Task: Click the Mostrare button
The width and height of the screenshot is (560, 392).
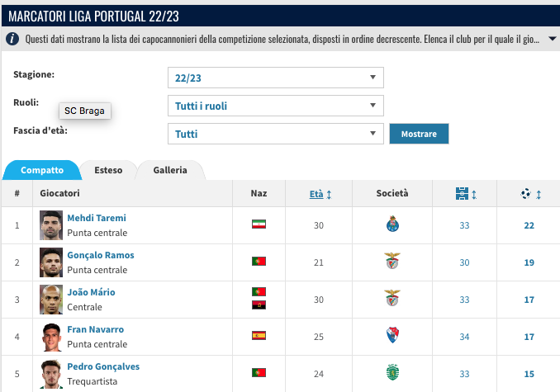Action: tap(419, 134)
